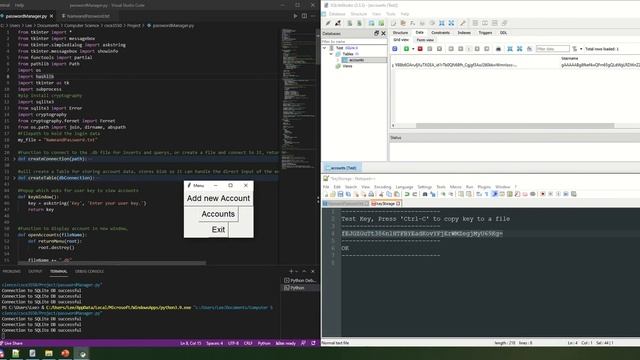Screen dimensions: 640x360
Task: Toggle synchronized vertical scrolling in Notepad++
Action: click(x=461, y=194)
